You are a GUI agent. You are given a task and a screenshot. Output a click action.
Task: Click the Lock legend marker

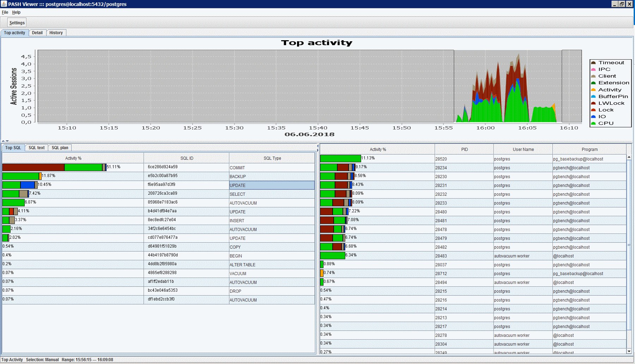click(x=593, y=110)
